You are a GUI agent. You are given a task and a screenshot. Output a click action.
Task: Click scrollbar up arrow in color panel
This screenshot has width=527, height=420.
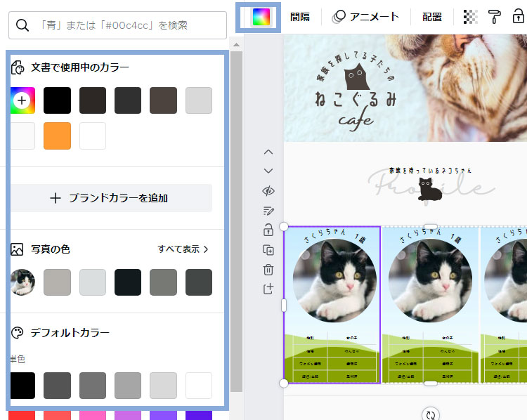click(x=237, y=45)
